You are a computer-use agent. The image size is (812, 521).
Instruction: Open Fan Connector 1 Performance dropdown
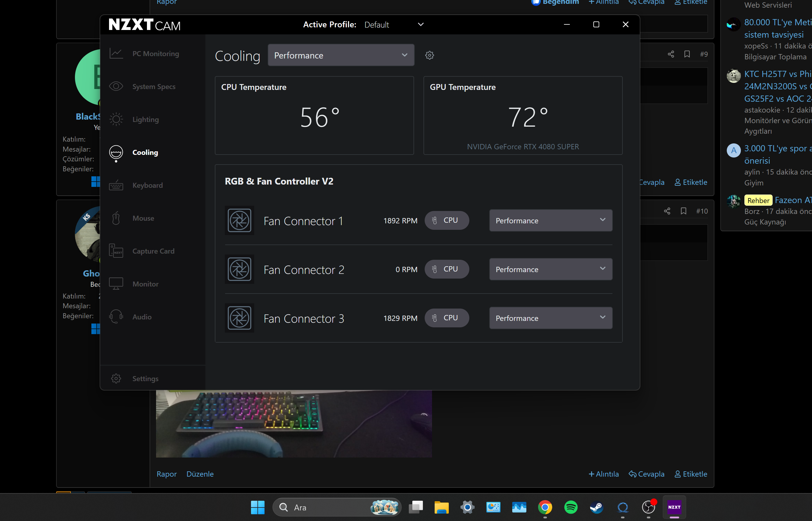point(550,220)
